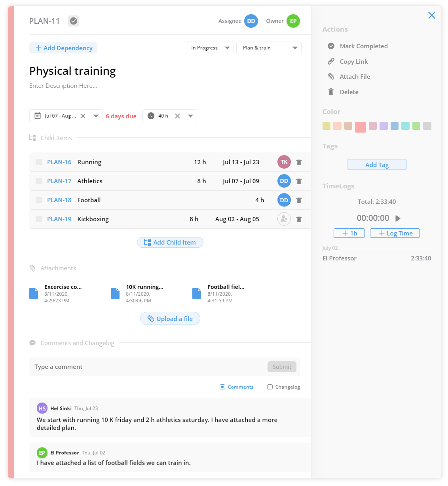The height and width of the screenshot is (486, 448).
Task: Click the El Professor time log entry
Action: [x=377, y=258]
